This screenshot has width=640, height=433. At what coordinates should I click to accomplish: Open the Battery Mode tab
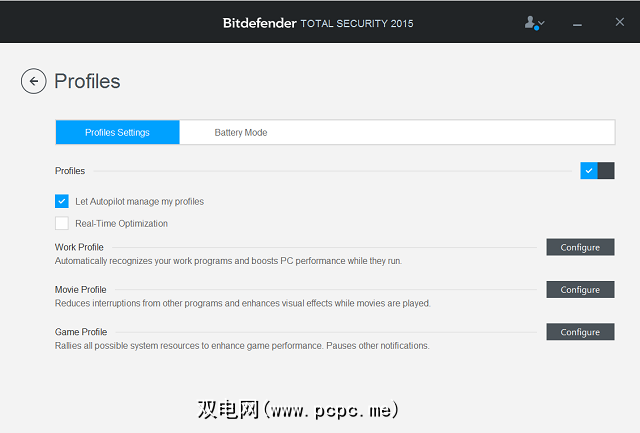pos(241,132)
